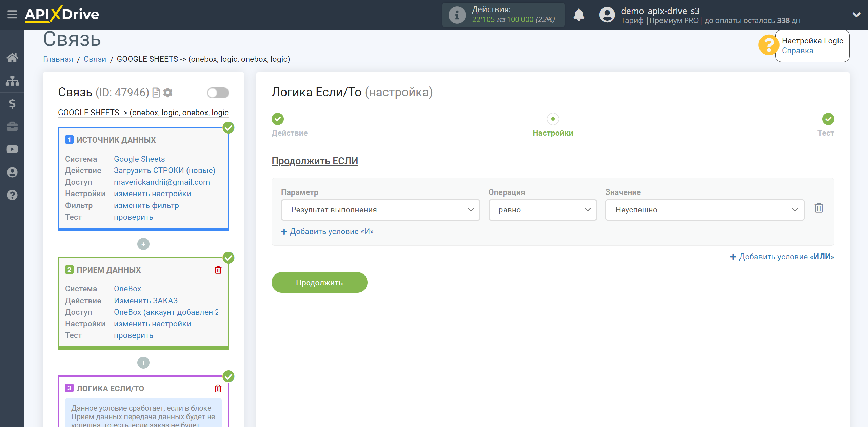The height and width of the screenshot is (427, 868).
Task: Add an «И» condition
Action: point(328,231)
